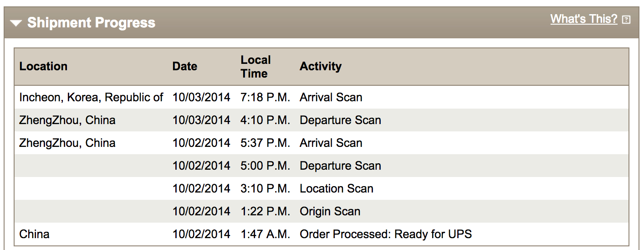Click the Activity column header
Viewport: 644px width, 250px height.
(320, 66)
